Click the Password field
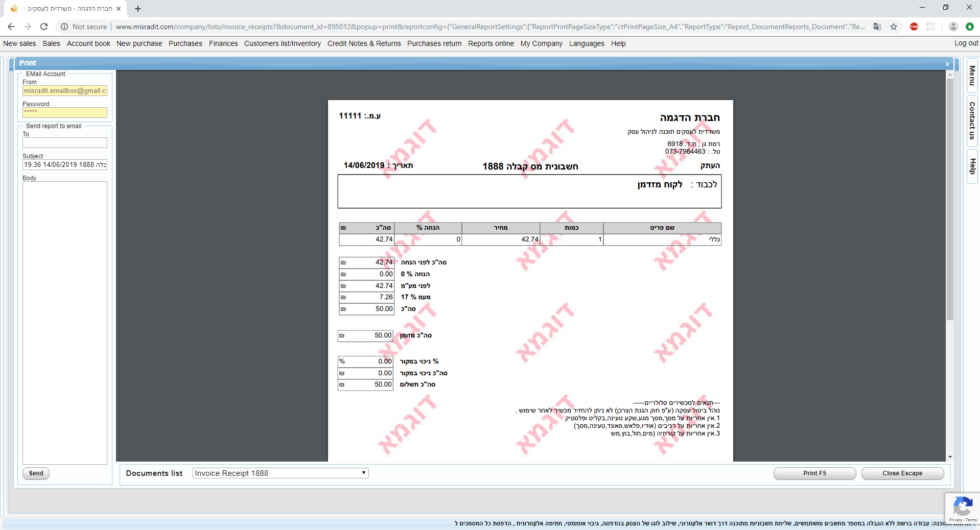 pos(65,112)
